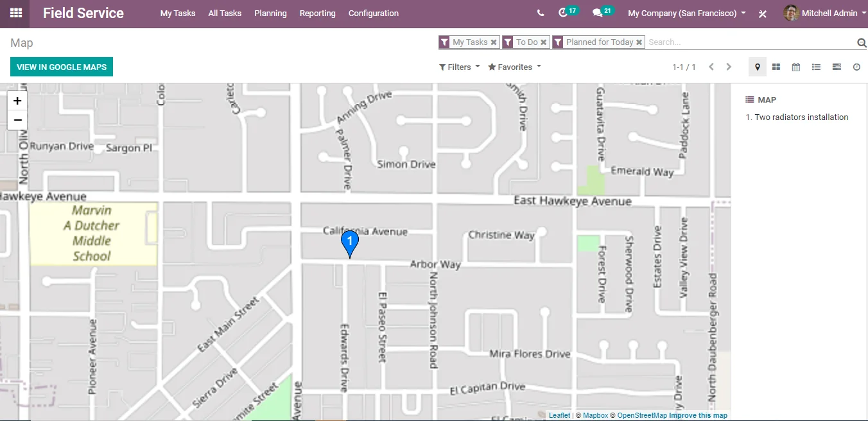Remove the Planned for Today filter

point(639,42)
